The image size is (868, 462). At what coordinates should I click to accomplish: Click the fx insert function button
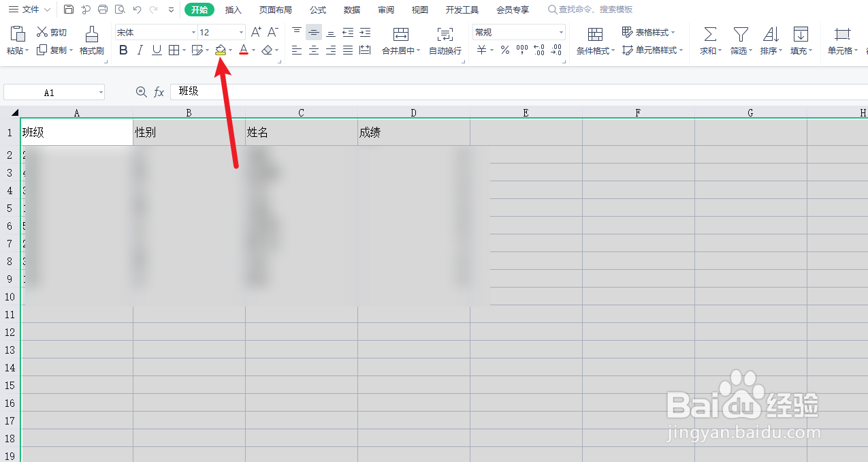point(159,92)
